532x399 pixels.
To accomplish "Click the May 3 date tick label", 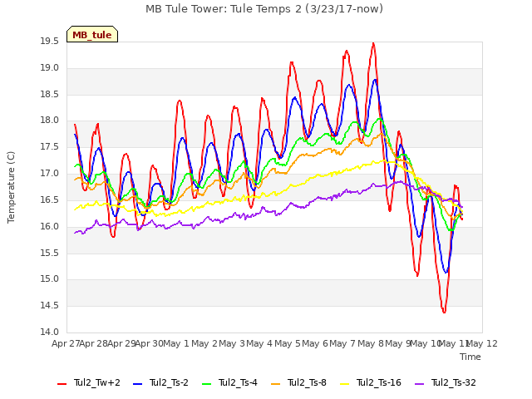I will [232, 343].
